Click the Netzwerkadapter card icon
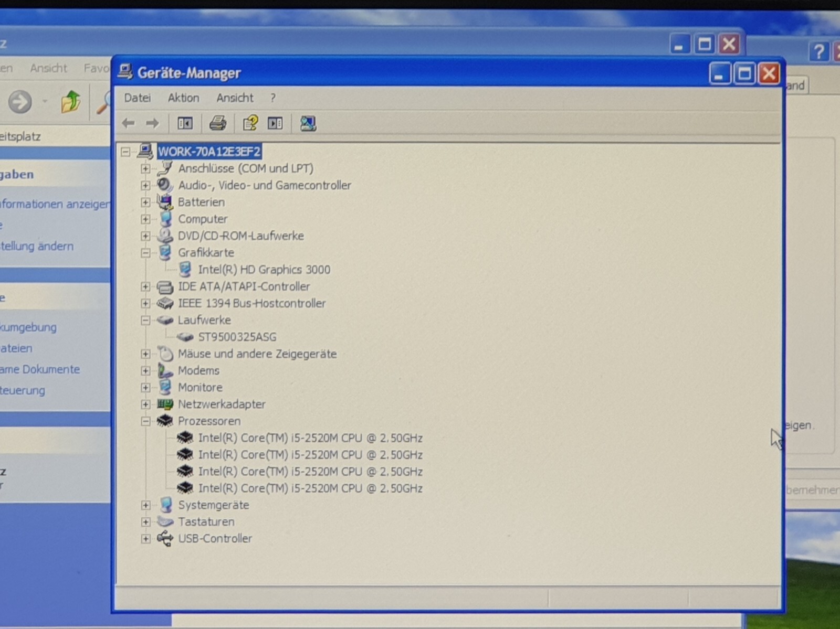The image size is (840, 629). point(165,404)
